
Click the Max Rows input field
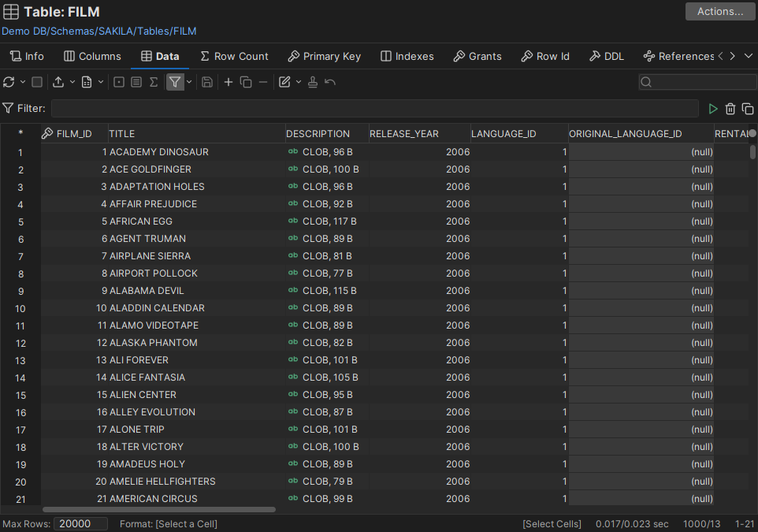[x=80, y=523]
